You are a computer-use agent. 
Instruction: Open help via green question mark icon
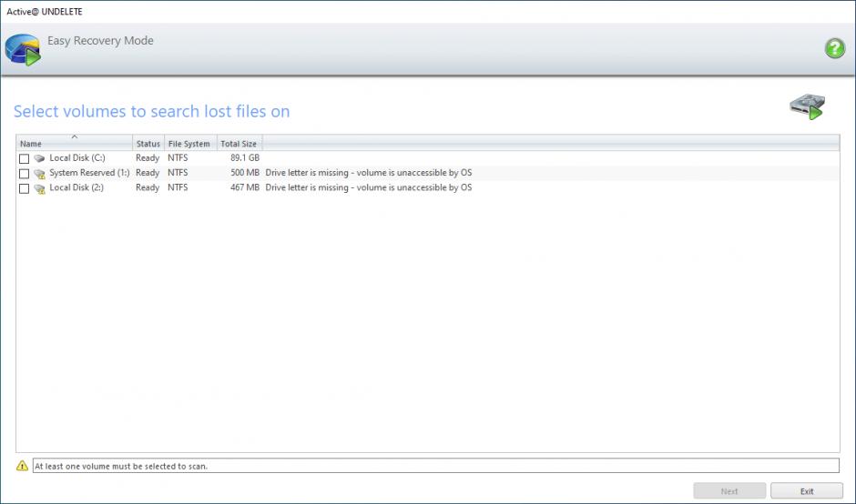(x=835, y=48)
